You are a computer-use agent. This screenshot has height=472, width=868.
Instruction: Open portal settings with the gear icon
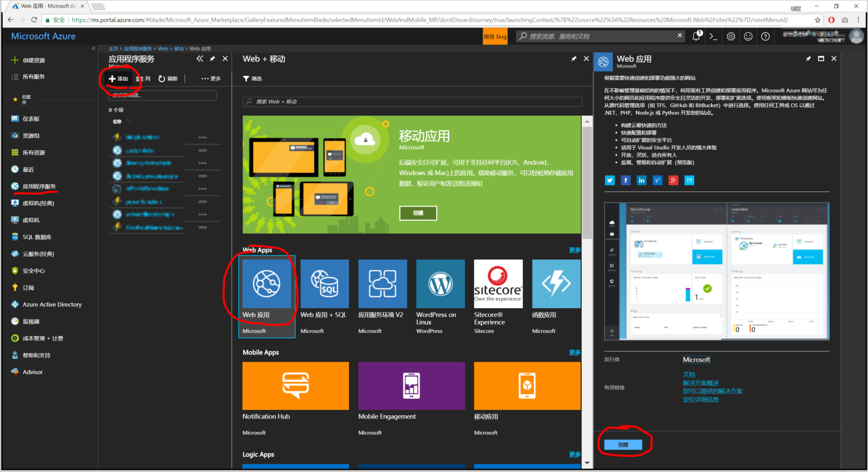pyautogui.click(x=731, y=36)
